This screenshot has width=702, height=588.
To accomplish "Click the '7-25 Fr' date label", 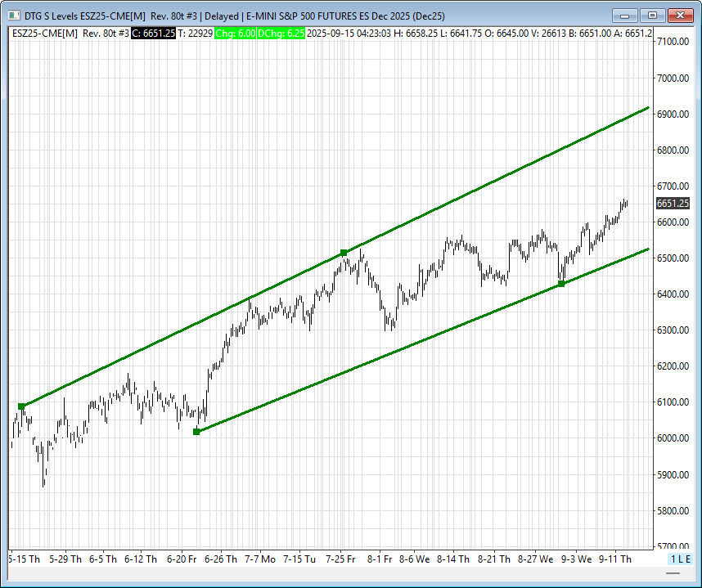I will tap(340, 559).
